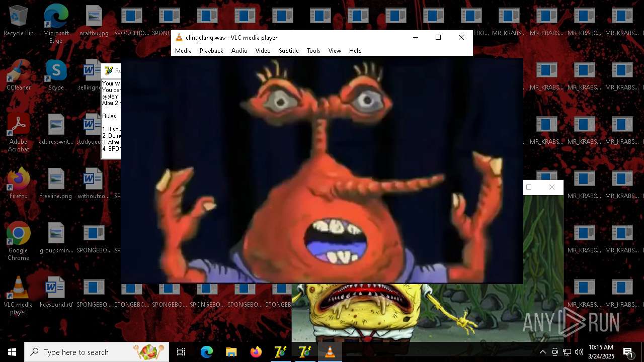Image resolution: width=644 pixels, height=362 pixels.
Task: Open Microsoft Edge from the taskbar
Action: click(x=207, y=352)
